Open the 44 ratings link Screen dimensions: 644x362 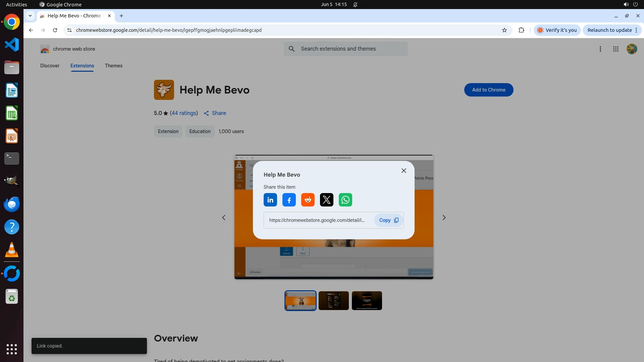tap(184, 113)
